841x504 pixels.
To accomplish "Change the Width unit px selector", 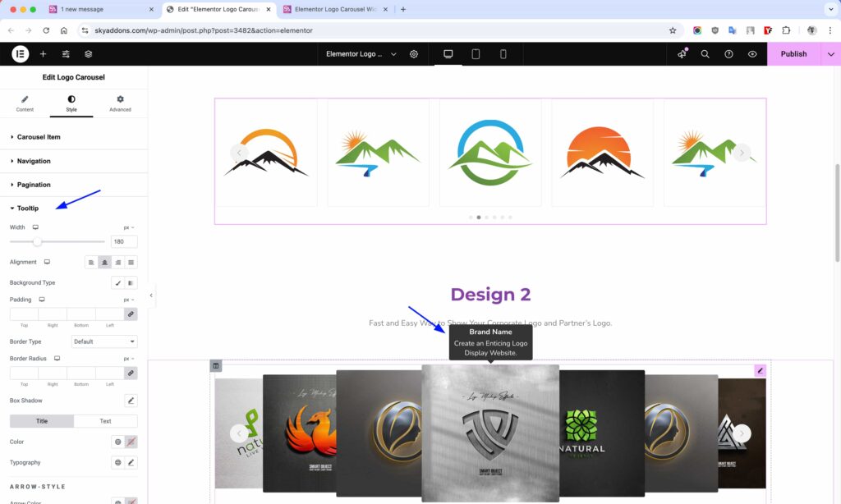I will tap(129, 227).
